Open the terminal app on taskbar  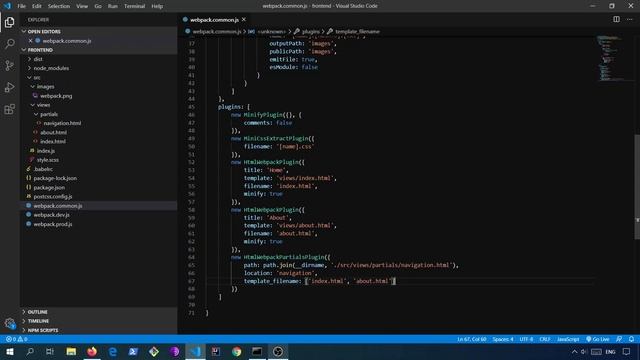[x=257, y=351]
